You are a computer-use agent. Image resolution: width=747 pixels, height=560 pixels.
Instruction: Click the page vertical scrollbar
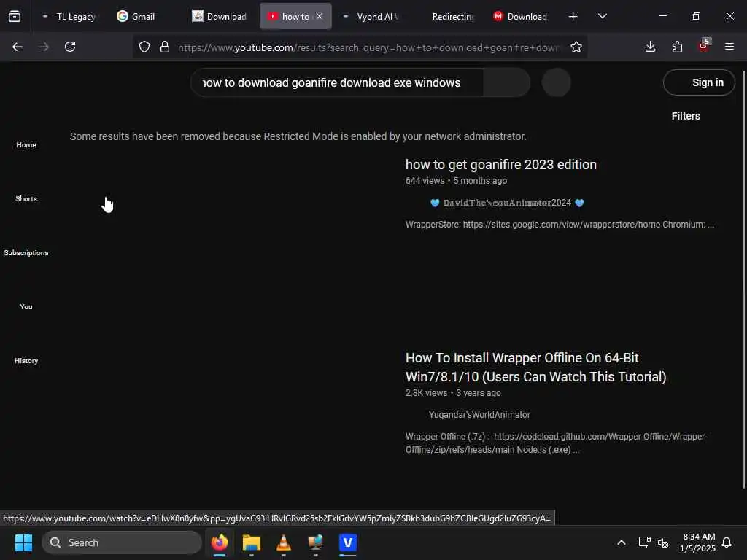pyautogui.click(x=743, y=279)
